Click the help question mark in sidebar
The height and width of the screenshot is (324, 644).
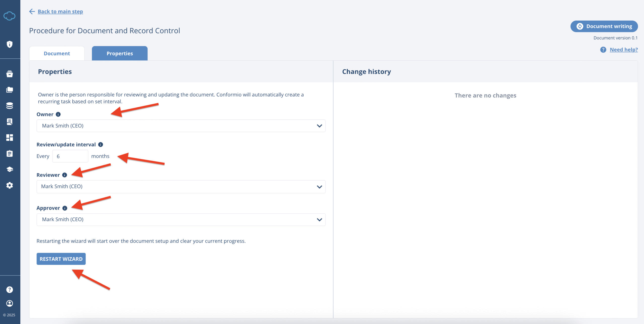coord(10,290)
